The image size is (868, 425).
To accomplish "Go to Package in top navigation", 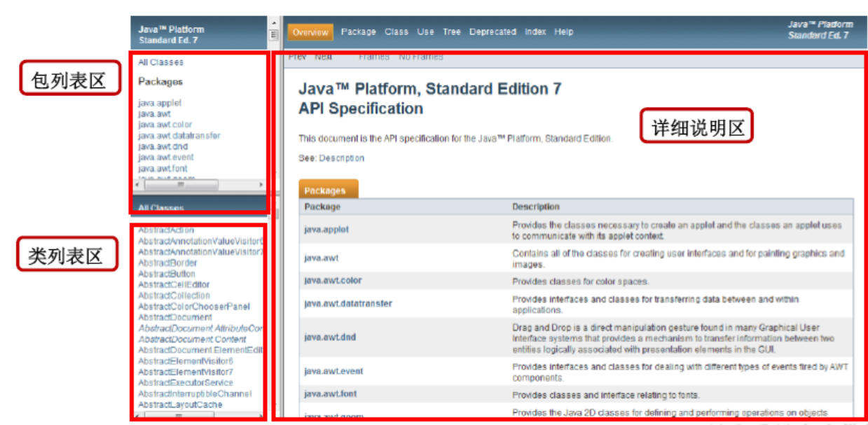I will pyautogui.click(x=358, y=32).
